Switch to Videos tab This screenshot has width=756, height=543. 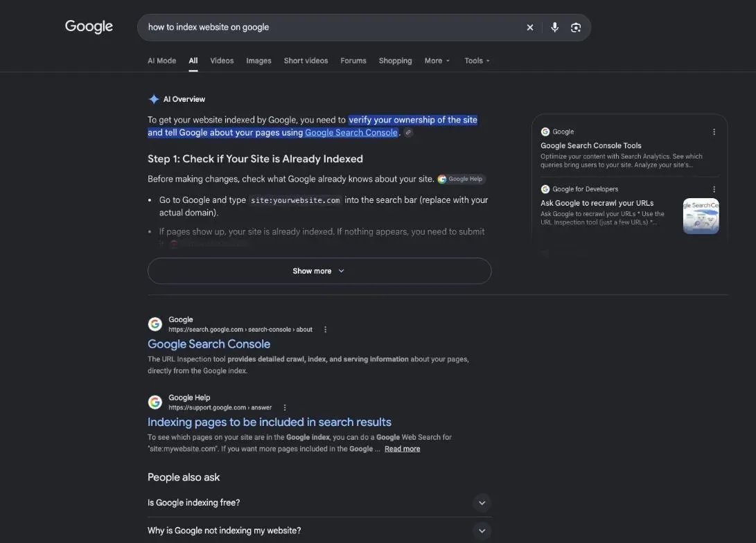tap(222, 61)
